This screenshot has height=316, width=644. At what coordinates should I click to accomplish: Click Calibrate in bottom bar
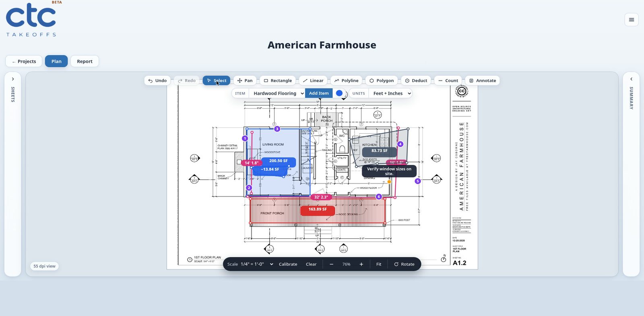[x=288, y=264]
